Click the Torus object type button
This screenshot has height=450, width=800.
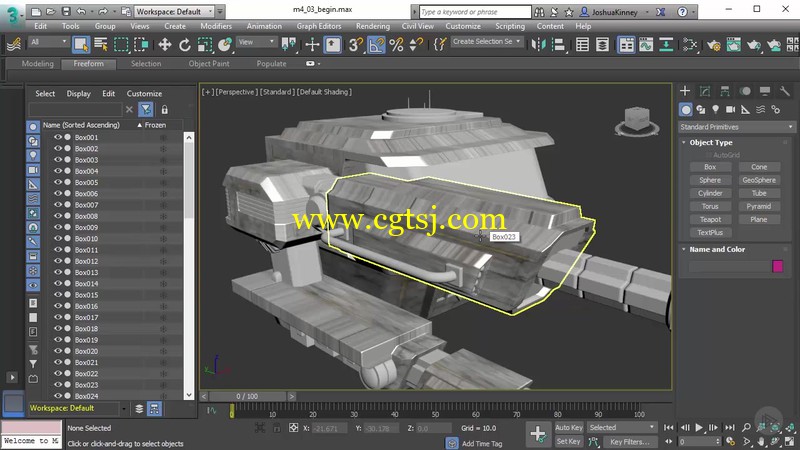[x=710, y=206]
